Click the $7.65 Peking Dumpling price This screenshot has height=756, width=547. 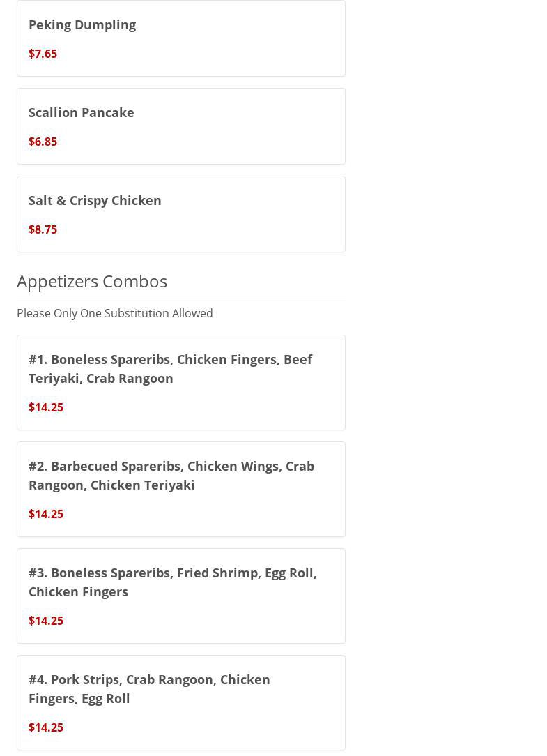tap(43, 54)
